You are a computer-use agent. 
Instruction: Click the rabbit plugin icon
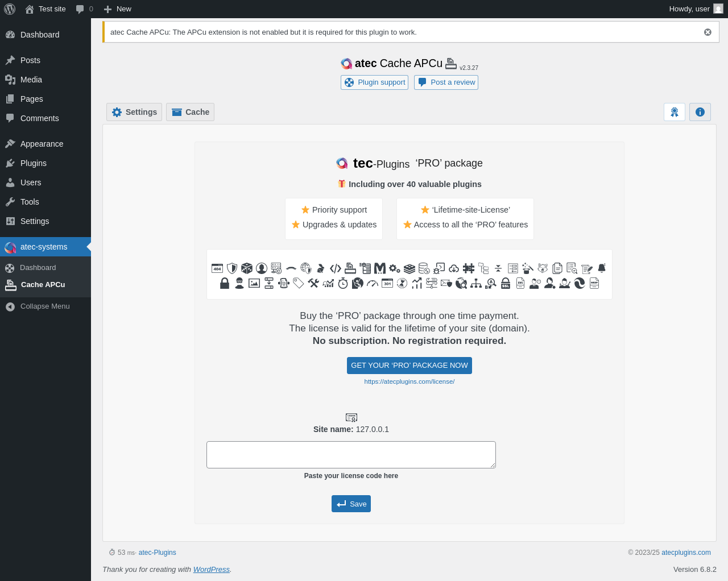pos(321,268)
